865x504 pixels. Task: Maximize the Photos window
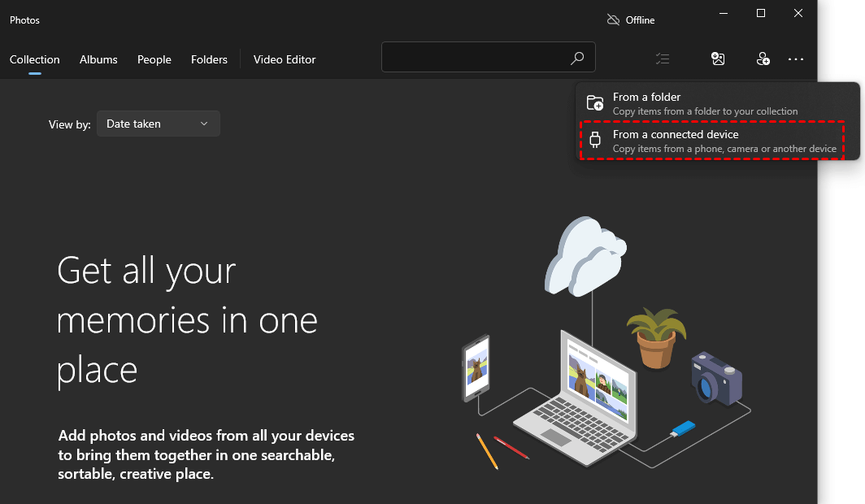click(x=761, y=13)
